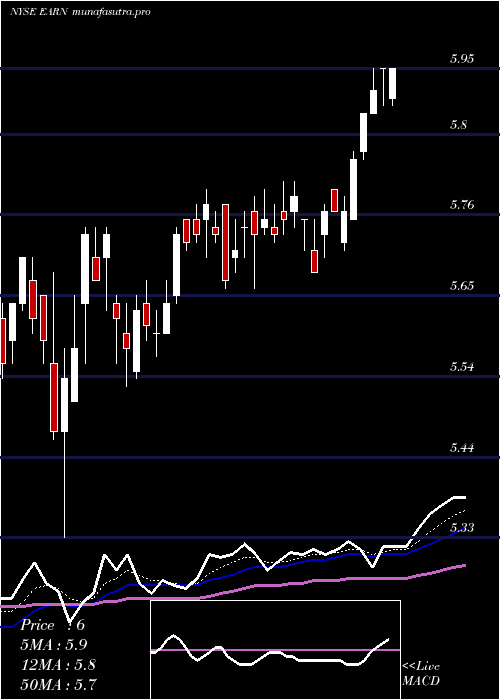Screen dimensions: 500x700
Task: Select the 5.44 price level label
Action: tap(462, 447)
